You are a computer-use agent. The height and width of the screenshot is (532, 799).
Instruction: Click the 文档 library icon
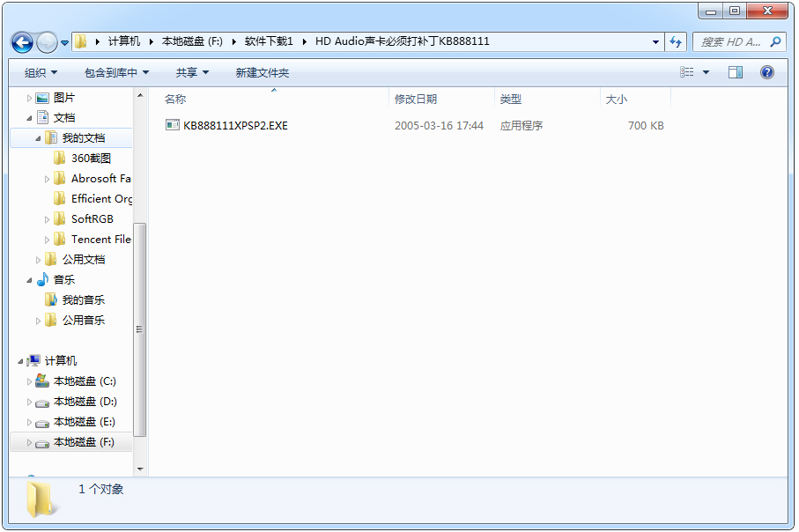(43, 117)
